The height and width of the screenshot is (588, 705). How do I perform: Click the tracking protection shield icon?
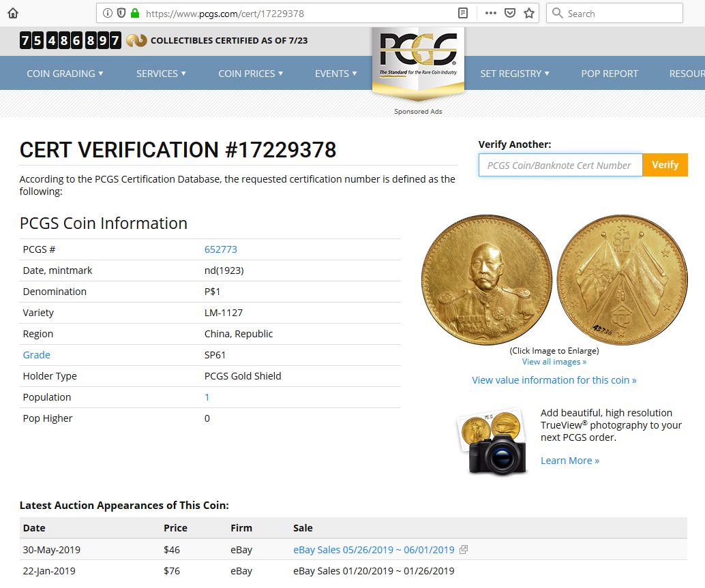(121, 13)
